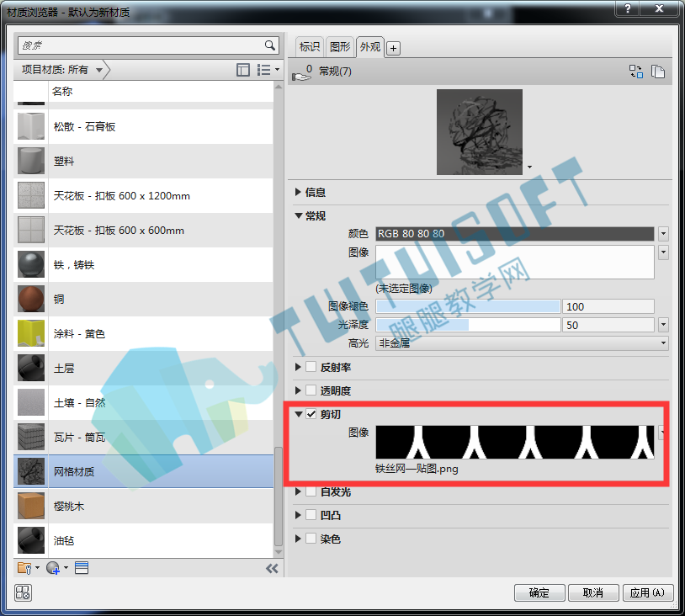Toggle the library panel layout icon
The image size is (685, 616).
click(243, 70)
